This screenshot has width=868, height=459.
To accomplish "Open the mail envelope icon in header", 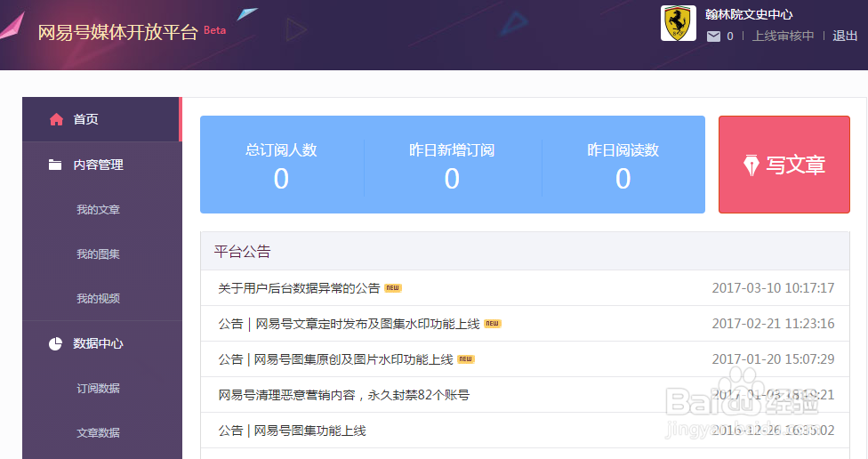I will coord(713,36).
